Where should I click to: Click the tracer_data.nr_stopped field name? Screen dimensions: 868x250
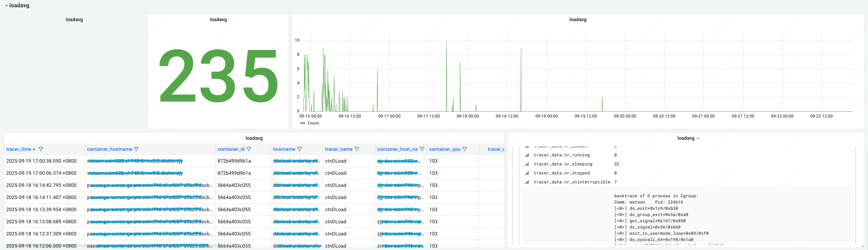click(562, 173)
